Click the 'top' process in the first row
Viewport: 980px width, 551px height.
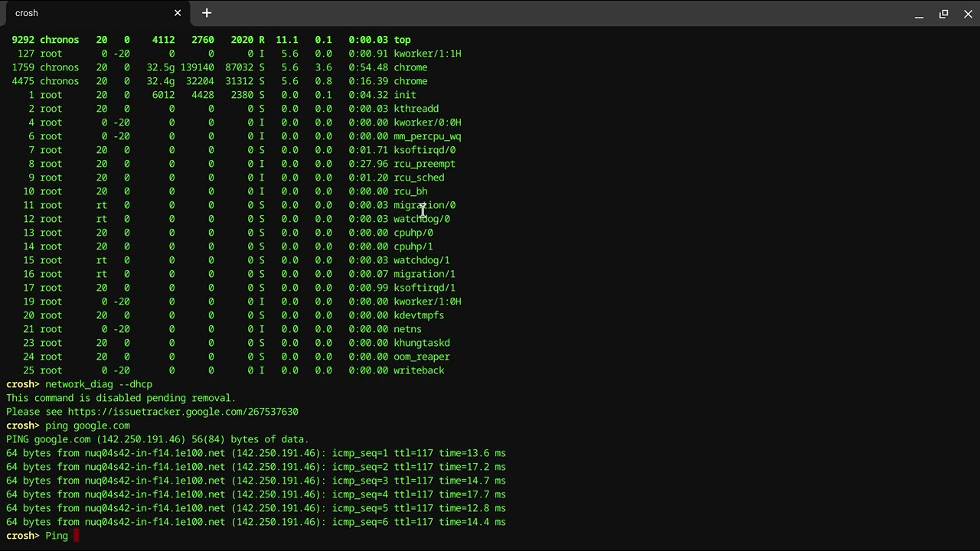pos(402,40)
